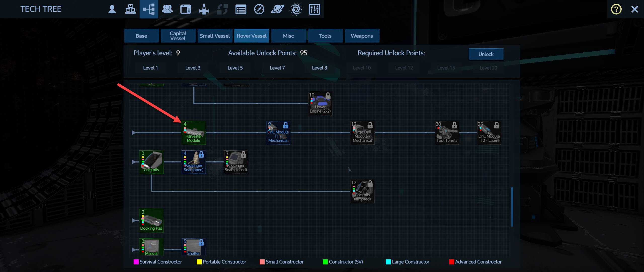The height and width of the screenshot is (272, 644).
Task: Click the Required Unlock Points label
Action: tap(391, 53)
